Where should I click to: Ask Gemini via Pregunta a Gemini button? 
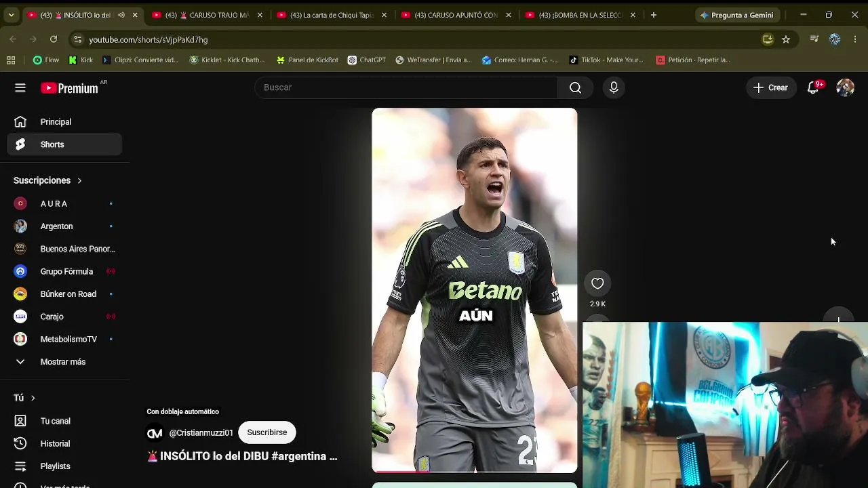[736, 15]
